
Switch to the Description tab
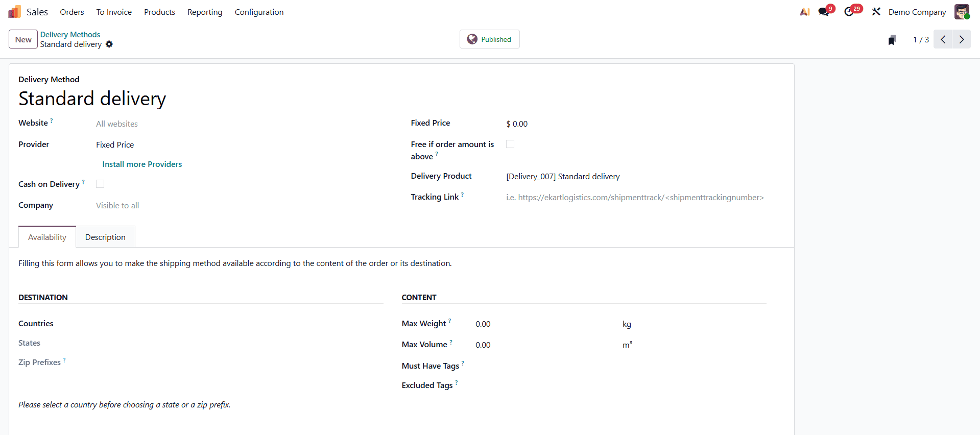pyautogui.click(x=105, y=237)
